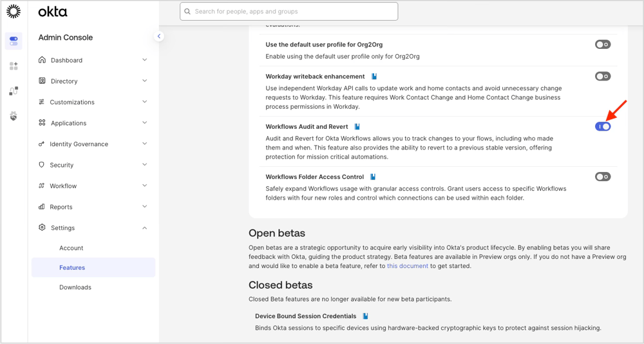Expand the Workflow chevron
644x344 pixels.
click(144, 186)
